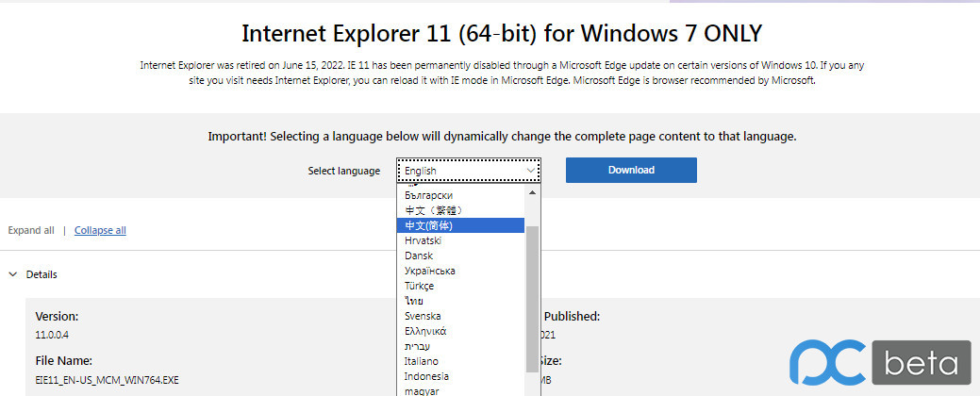Pick the Hebrew (עברית) language option
980x396 pixels.
(x=460, y=346)
